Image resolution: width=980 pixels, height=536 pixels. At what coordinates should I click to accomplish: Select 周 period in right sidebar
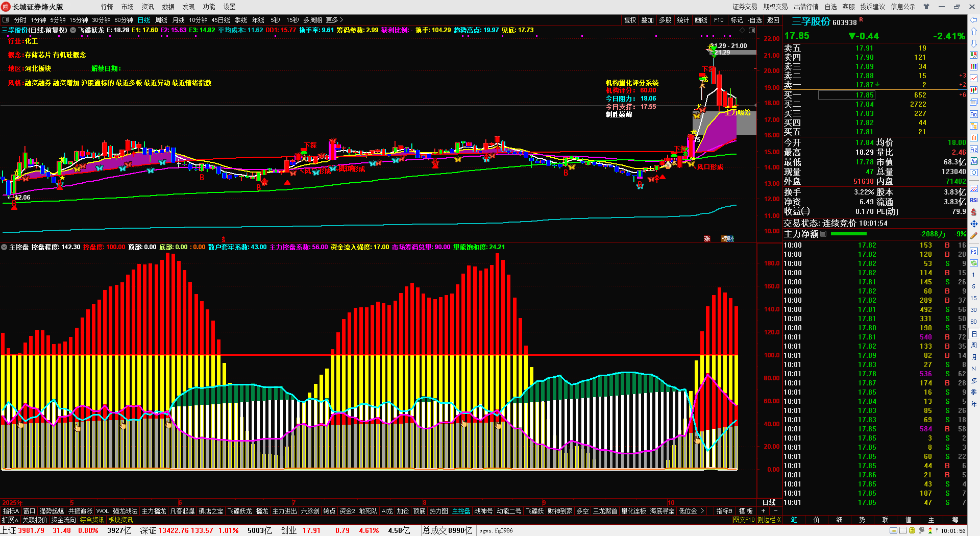pos(974,346)
